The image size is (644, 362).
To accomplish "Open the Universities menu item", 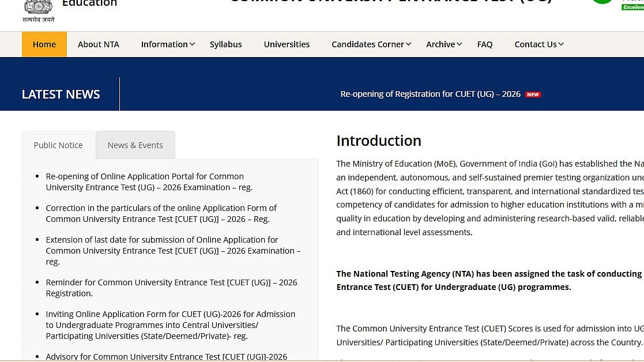I will tap(287, 44).
